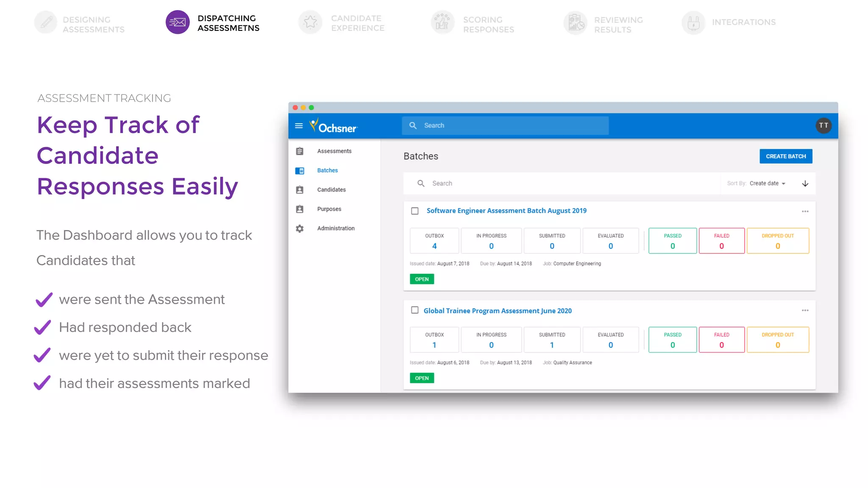This screenshot has width=868, height=488.
Task: Click the 'Computer Engineering' job text
Action: point(577,263)
